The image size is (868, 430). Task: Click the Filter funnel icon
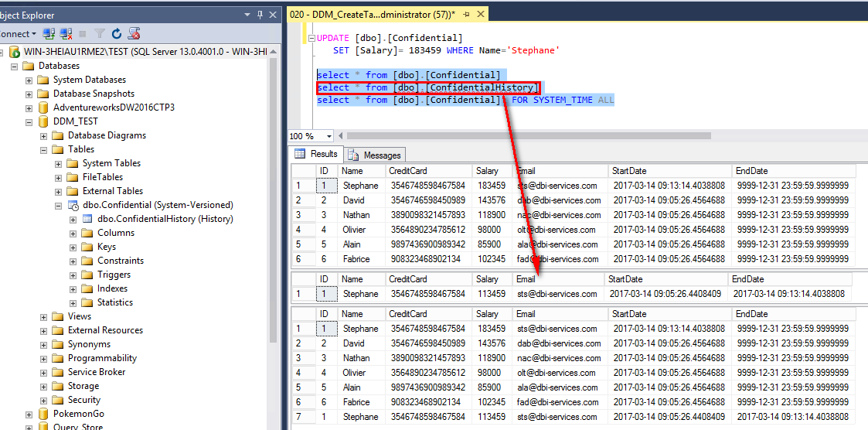point(99,34)
